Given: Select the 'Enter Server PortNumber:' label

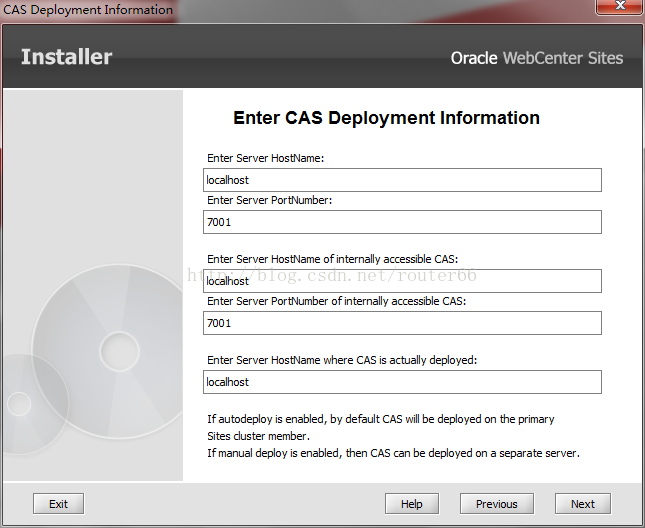Looking at the screenshot, I should tap(269, 200).
